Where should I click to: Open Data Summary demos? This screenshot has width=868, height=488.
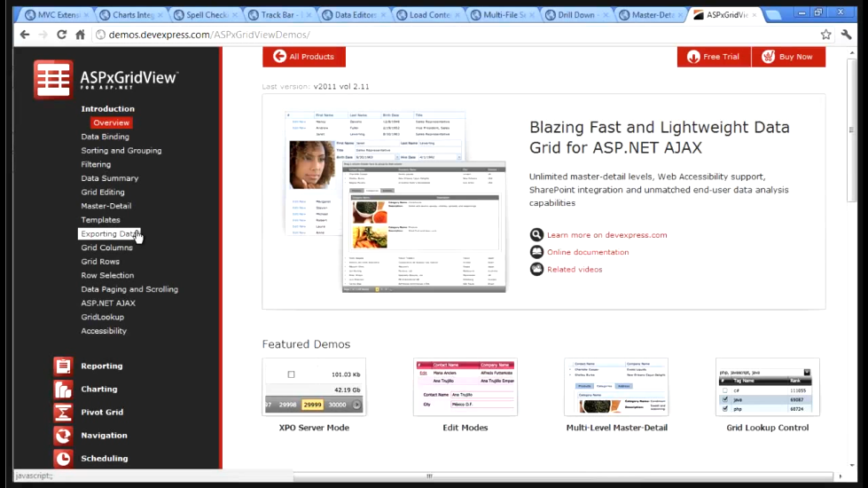pyautogui.click(x=110, y=178)
